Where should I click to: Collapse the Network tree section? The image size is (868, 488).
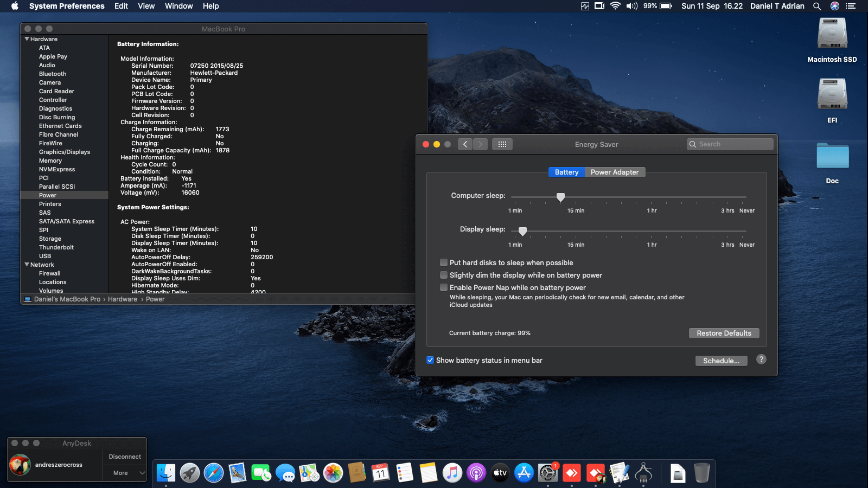[x=27, y=265]
